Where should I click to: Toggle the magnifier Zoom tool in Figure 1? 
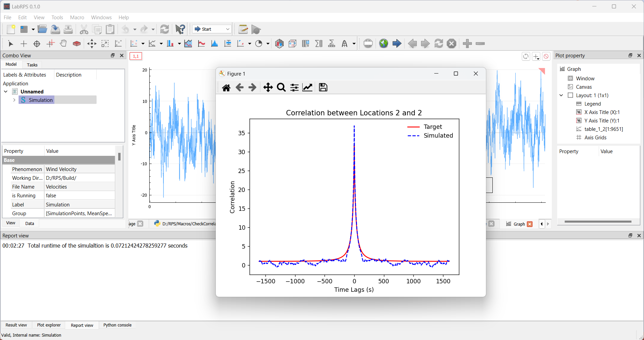281,88
